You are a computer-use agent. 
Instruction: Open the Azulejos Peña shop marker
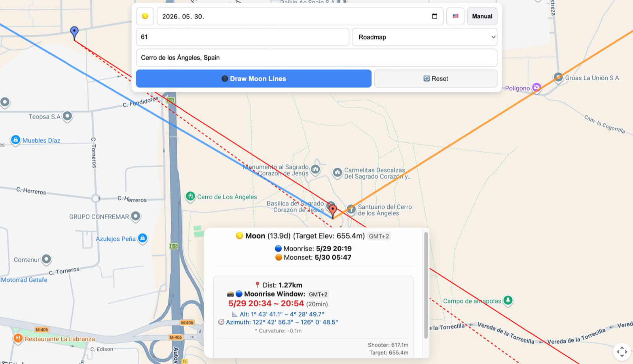143,238
